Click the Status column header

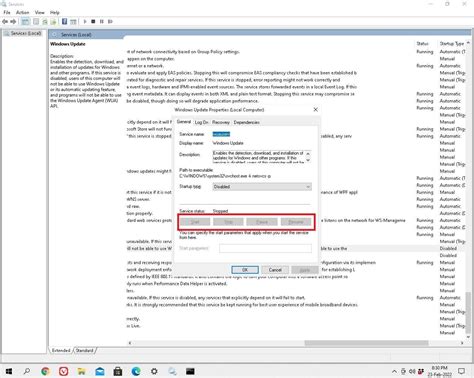(x=422, y=44)
